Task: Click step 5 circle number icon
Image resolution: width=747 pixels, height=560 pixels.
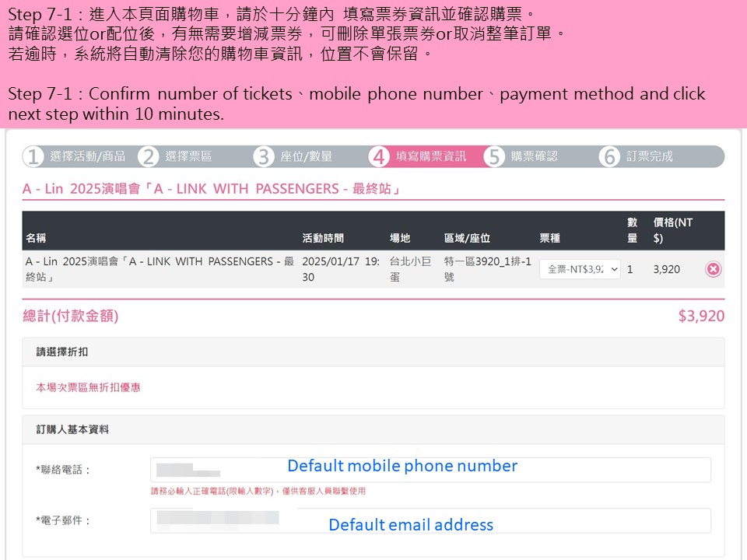Action: pyautogui.click(x=495, y=156)
